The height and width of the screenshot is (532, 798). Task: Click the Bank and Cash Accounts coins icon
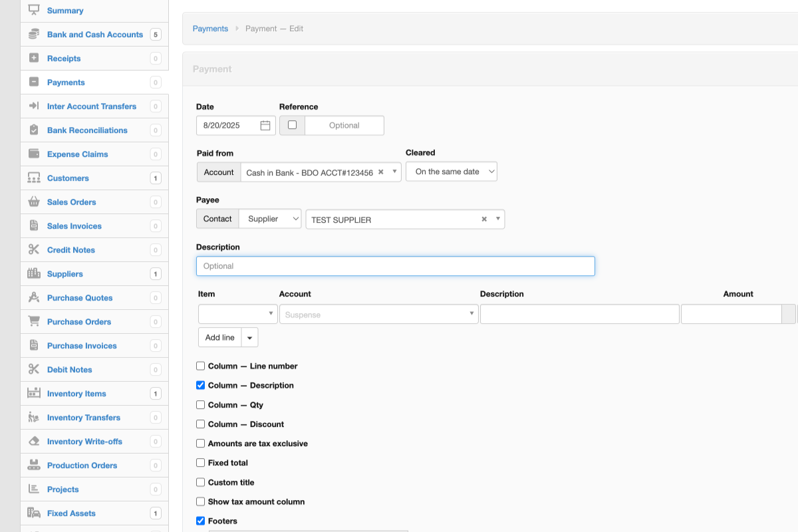pos(34,35)
